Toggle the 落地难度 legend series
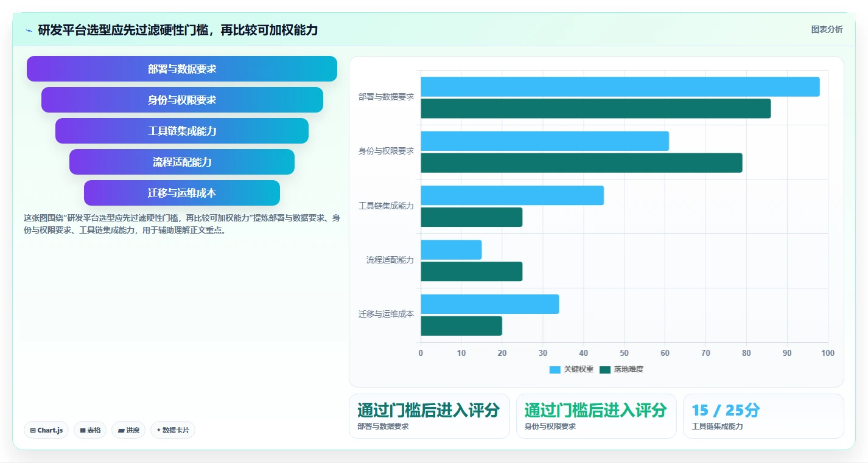 tap(621, 369)
